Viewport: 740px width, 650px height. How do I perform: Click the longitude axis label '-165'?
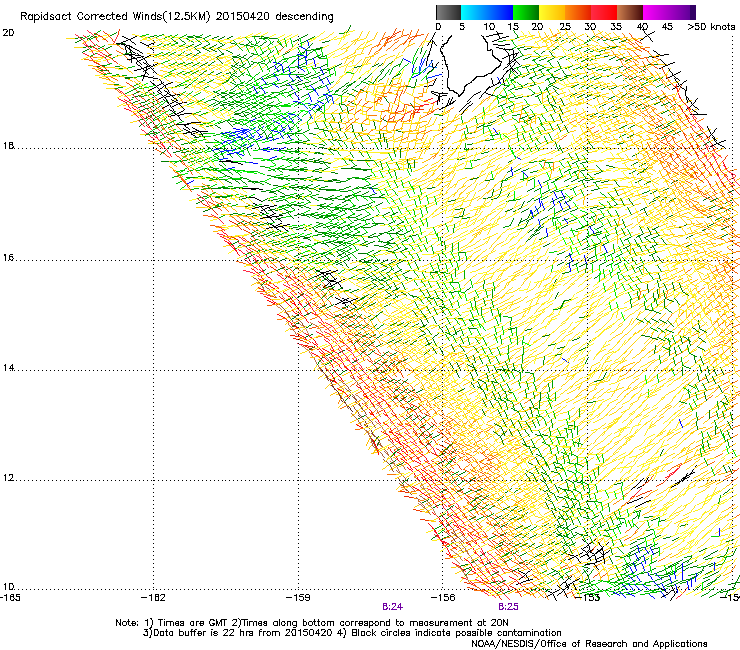coord(11,598)
